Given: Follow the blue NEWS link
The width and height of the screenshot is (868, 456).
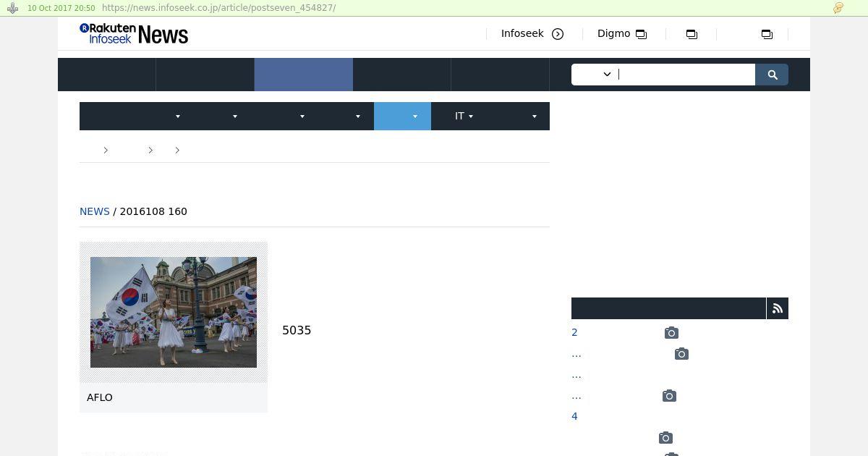Looking at the screenshot, I should [x=95, y=211].
